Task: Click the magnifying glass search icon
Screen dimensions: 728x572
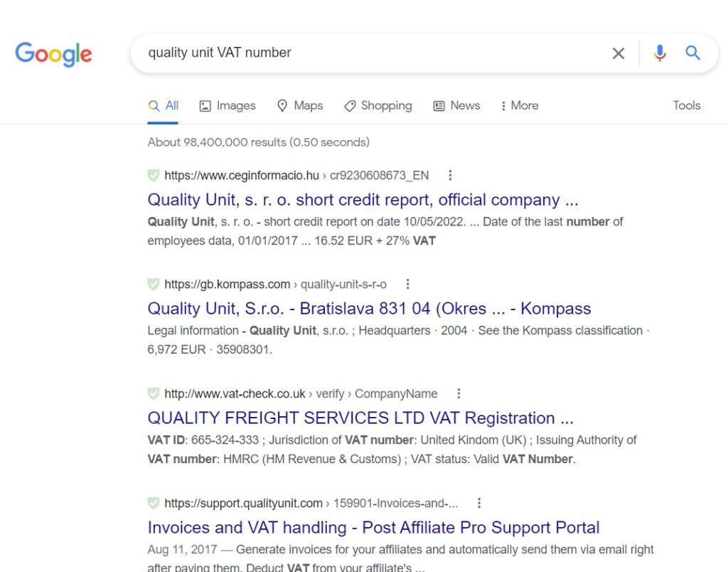Action: pyautogui.click(x=692, y=53)
